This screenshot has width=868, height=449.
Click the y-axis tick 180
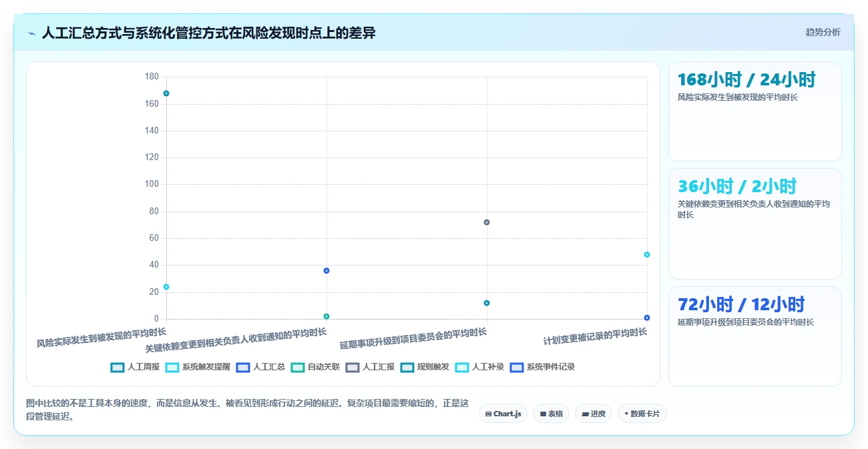tap(152, 77)
